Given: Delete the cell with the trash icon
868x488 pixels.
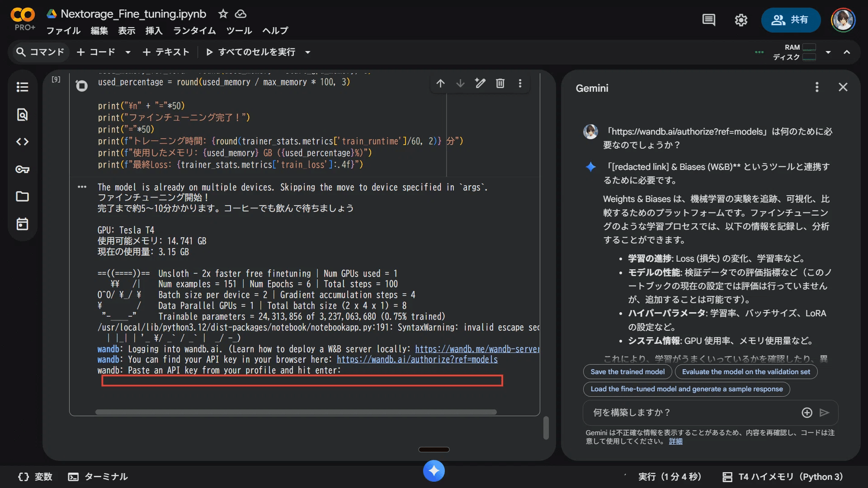Looking at the screenshot, I should click(500, 83).
